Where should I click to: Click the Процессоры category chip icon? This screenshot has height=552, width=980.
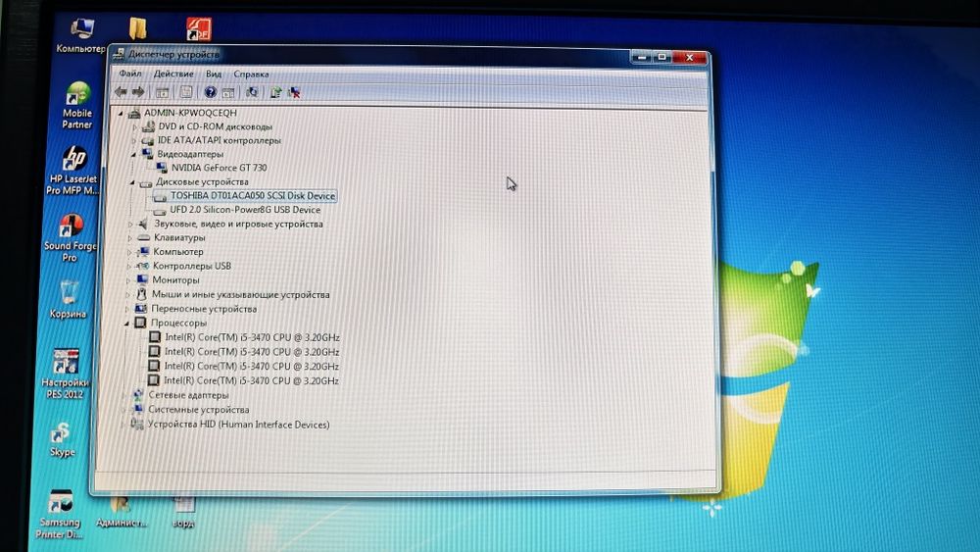pos(140,324)
